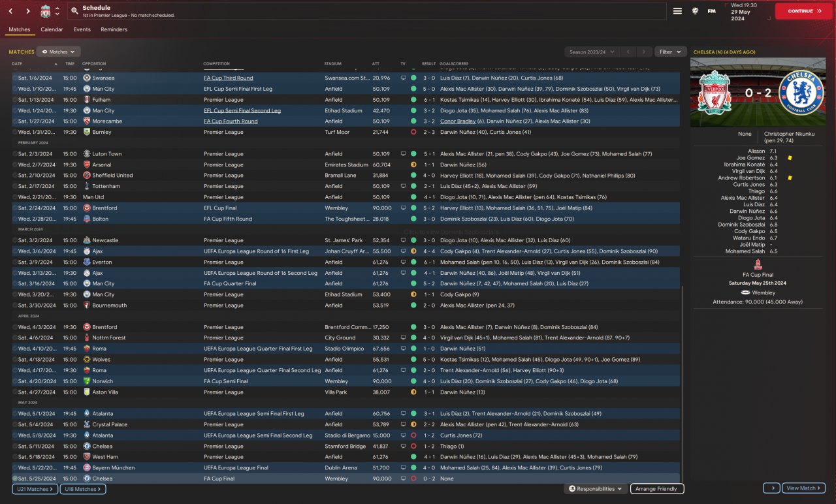This screenshot has width=836, height=504.
Task: Click the Arrange Friendly button
Action: [656, 488]
